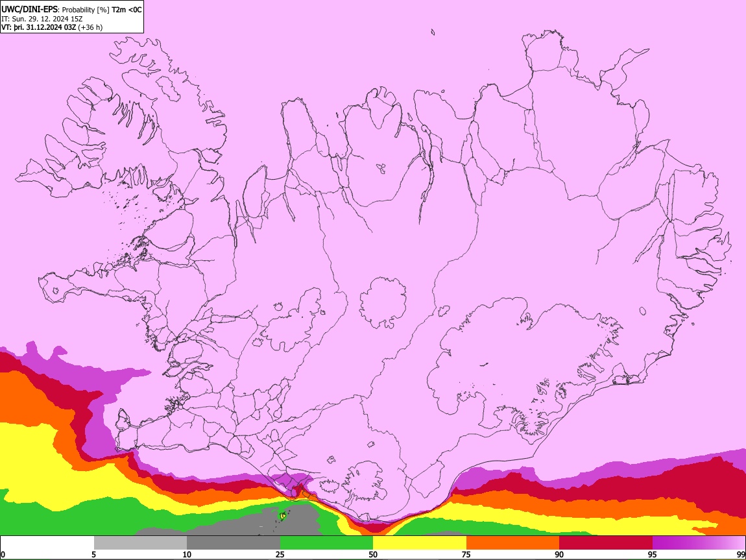Click the red 90-95 legend segment
This screenshot has width=746, height=560.
[x=606, y=543]
